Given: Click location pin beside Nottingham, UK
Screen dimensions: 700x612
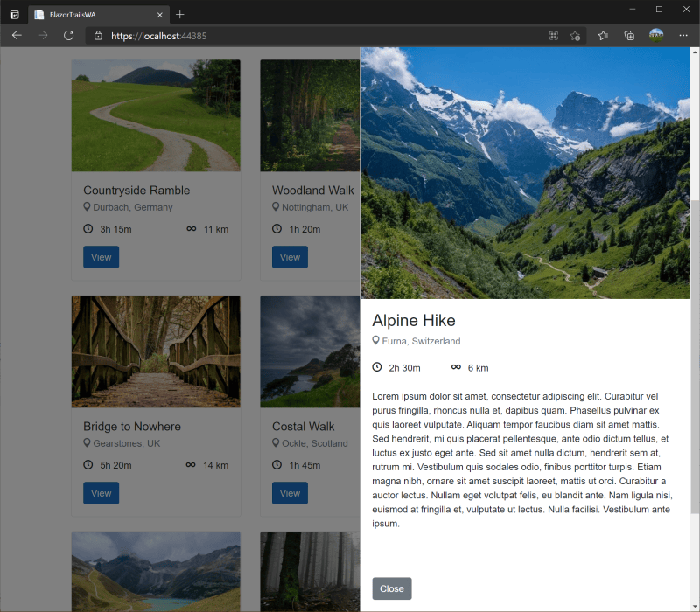Looking at the screenshot, I should click(276, 206).
